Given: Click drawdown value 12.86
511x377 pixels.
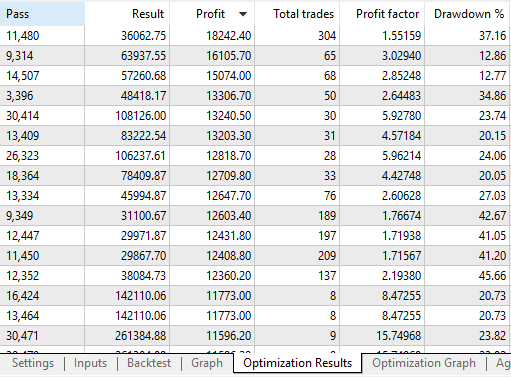Looking at the screenshot, I should pyautogui.click(x=493, y=56).
